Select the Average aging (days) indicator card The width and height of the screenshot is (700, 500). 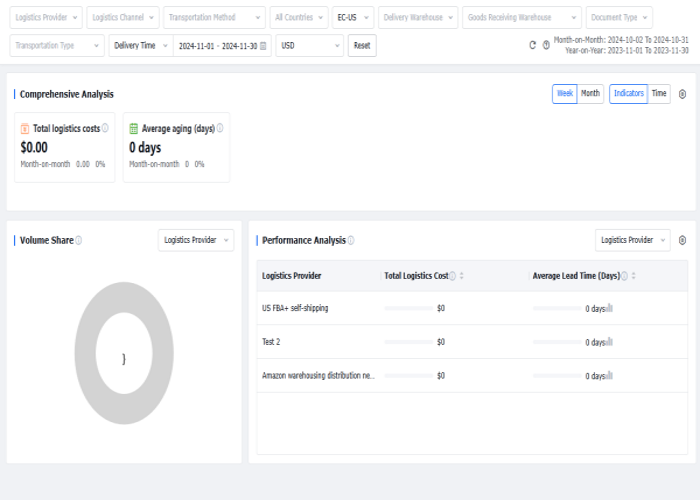pos(176,147)
